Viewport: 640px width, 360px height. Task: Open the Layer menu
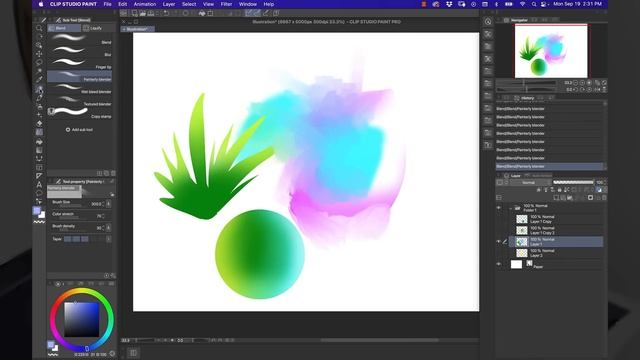point(169,4)
